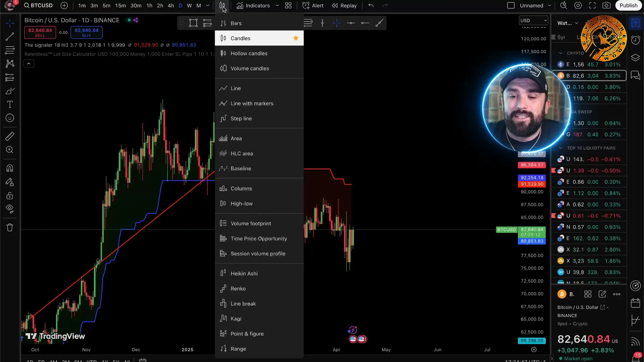Image resolution: width=644 pixels, height=362 pixels.
Task: Enter fullscreen mode
Action: 592,5
